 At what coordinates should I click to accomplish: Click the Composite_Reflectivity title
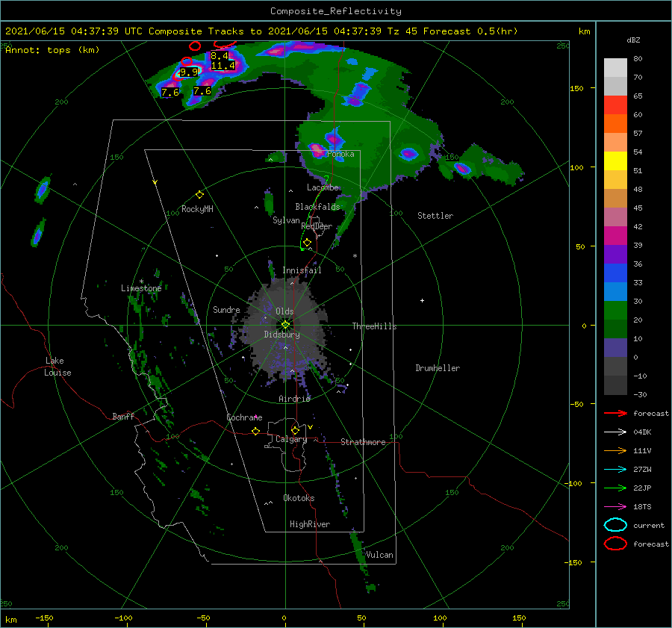click(x=335, y=11)
